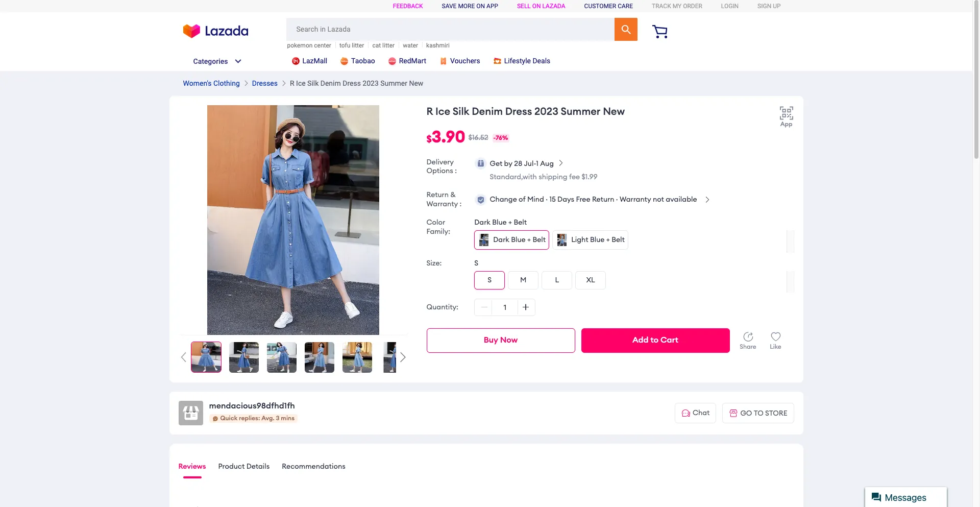Expand the Categories dropdown
This screenshot has height=507, width=980.
217,61
